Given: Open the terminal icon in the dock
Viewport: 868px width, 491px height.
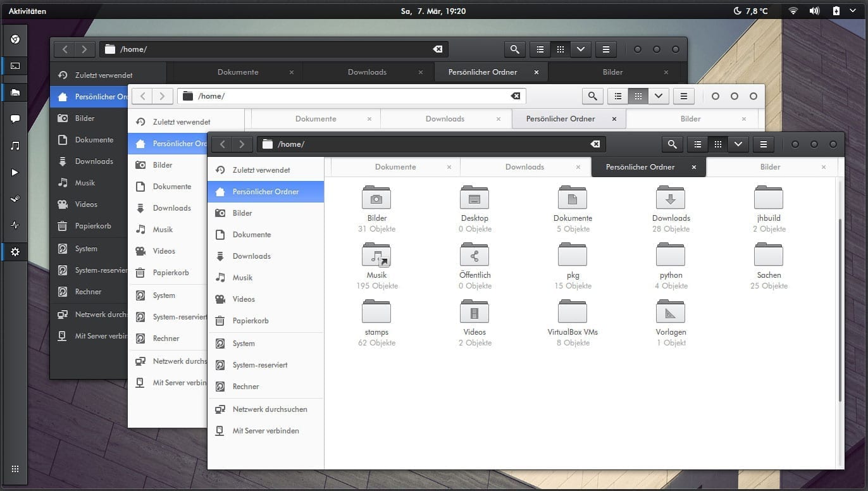Looking at the screenshot, I should click(15, 66).
